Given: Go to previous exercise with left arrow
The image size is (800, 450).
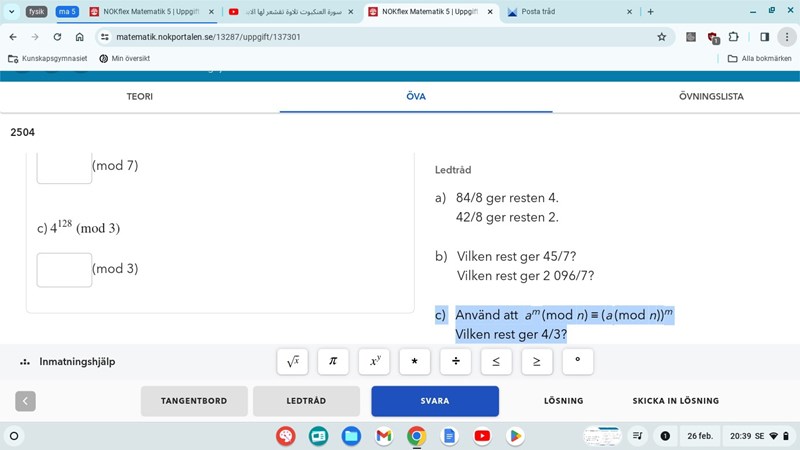Looking at the screenshot, I should tap(26, 401).
